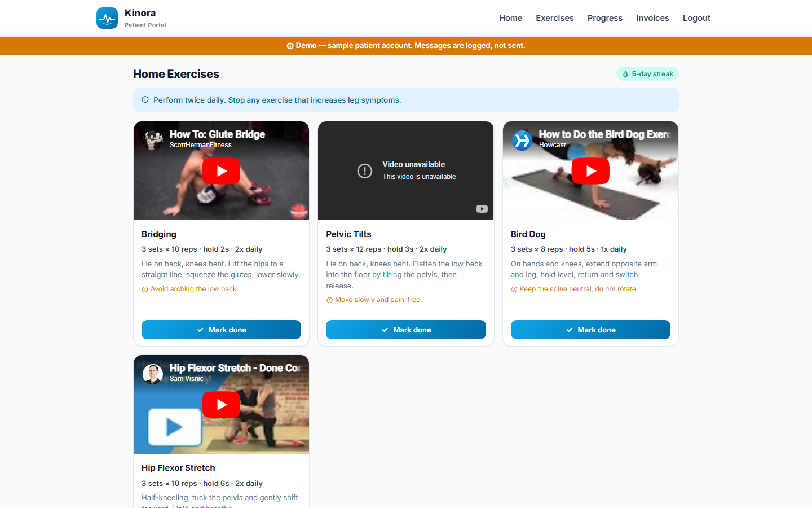Click the Pelvic Tilts exercise title
This screenshot has height=508, width=812.
(x=348, y=234)
